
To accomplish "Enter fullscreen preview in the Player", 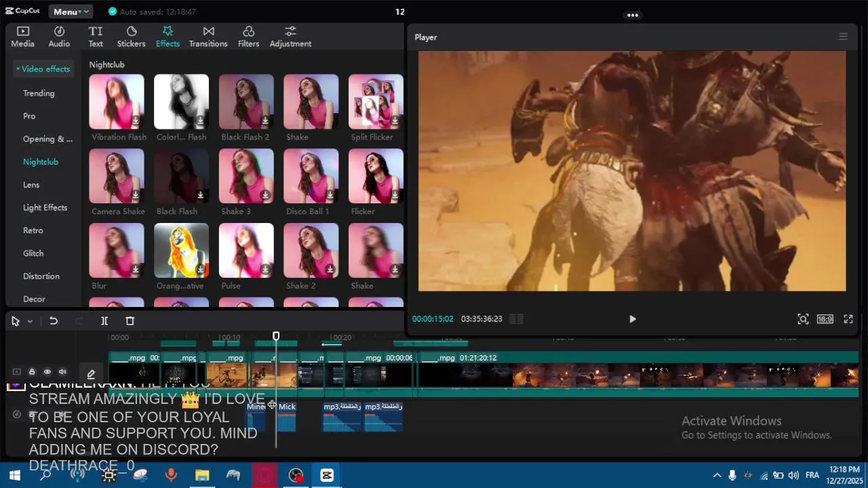I will 848,319.
